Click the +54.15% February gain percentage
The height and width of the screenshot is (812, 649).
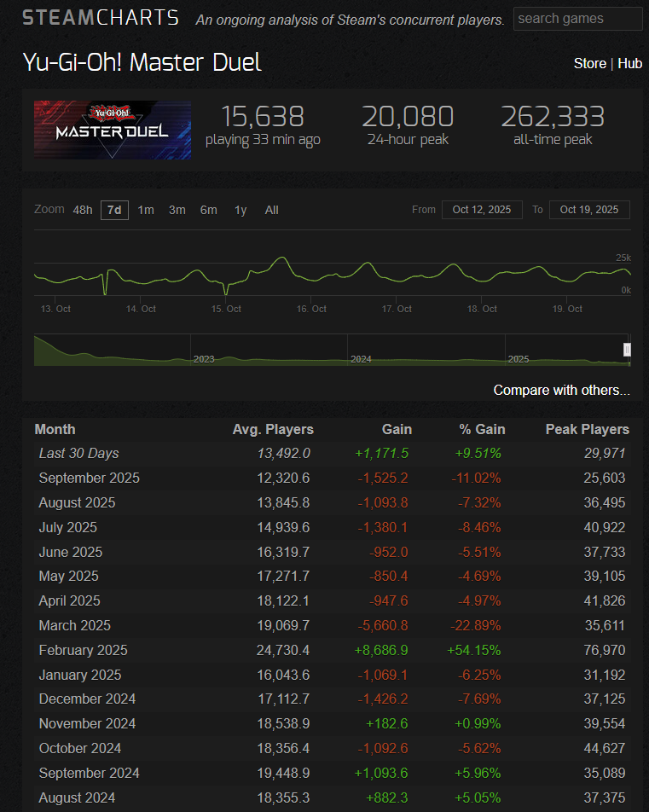(x=474, y=651)
